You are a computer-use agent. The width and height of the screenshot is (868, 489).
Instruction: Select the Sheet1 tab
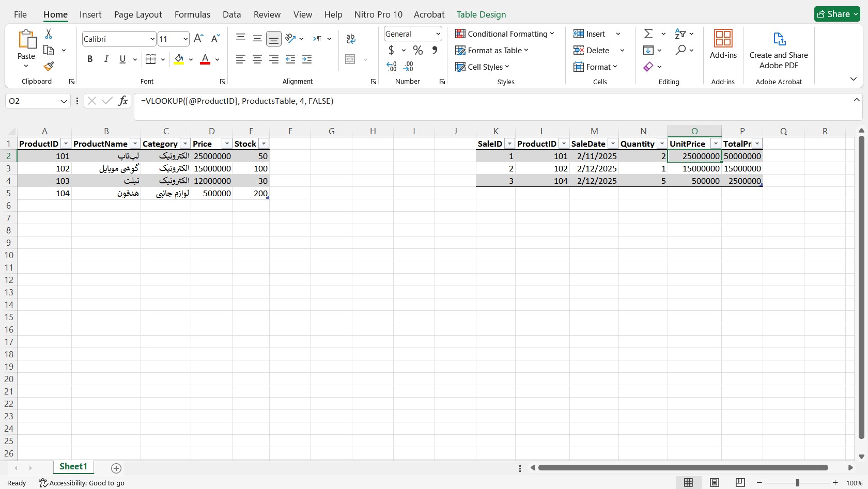[x=73, y=467]
